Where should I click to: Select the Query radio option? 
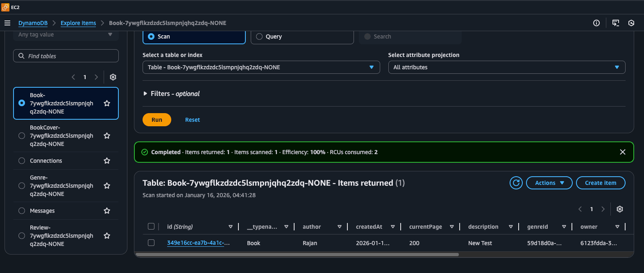259,36
